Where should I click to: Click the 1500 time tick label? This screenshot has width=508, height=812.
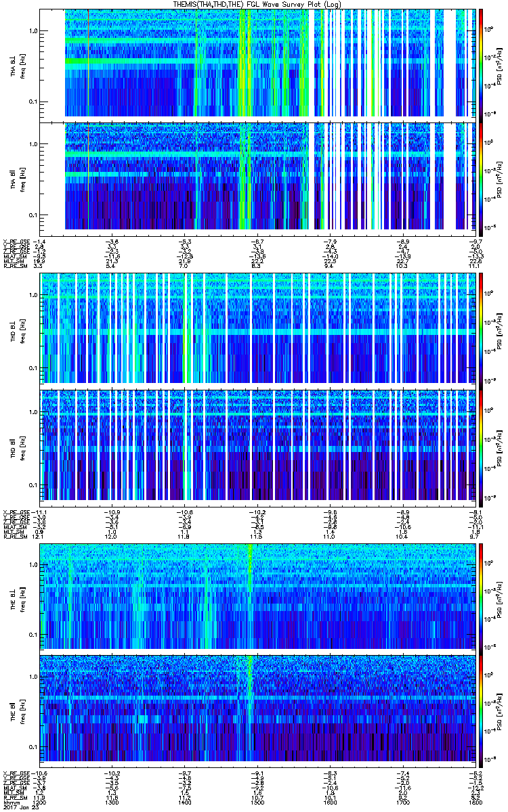pyautogui.click(x=257, y=802)
